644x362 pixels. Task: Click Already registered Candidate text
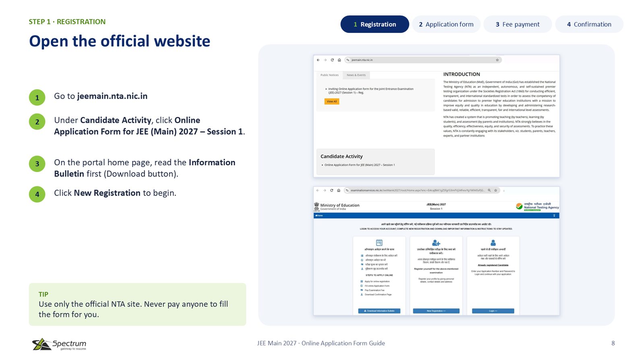[493, 265]
